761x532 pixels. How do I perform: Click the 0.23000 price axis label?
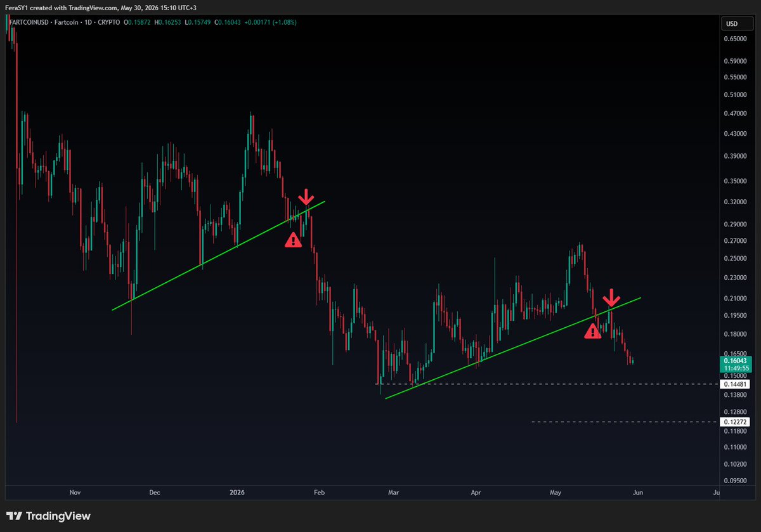736,278
